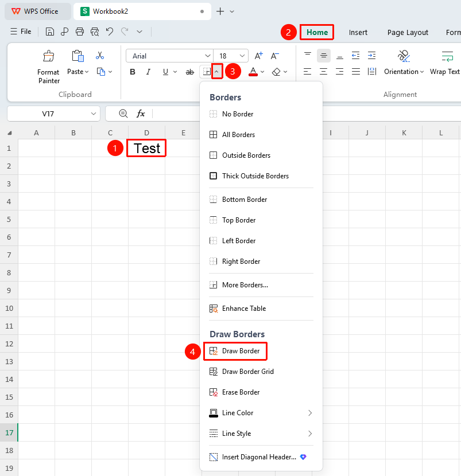461x476 pixels.
Task: Click the Export to PDF icon
Action: [x=64, y=32]
